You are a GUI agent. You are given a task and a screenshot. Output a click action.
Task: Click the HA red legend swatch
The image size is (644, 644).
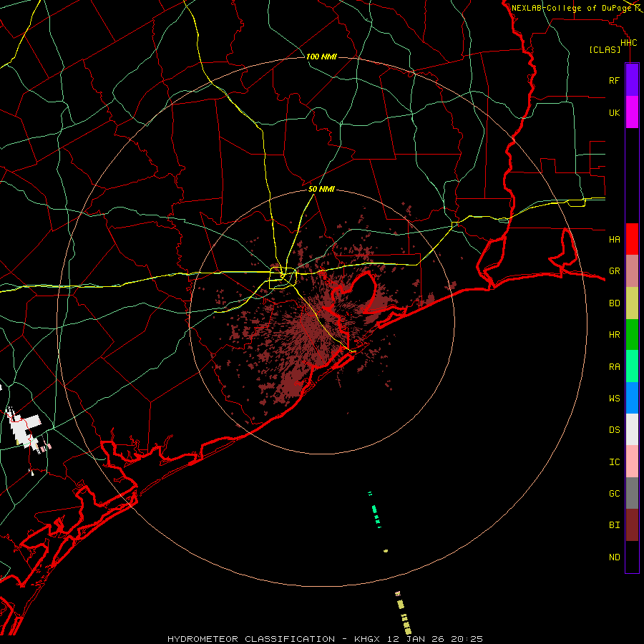pos(632,239)
